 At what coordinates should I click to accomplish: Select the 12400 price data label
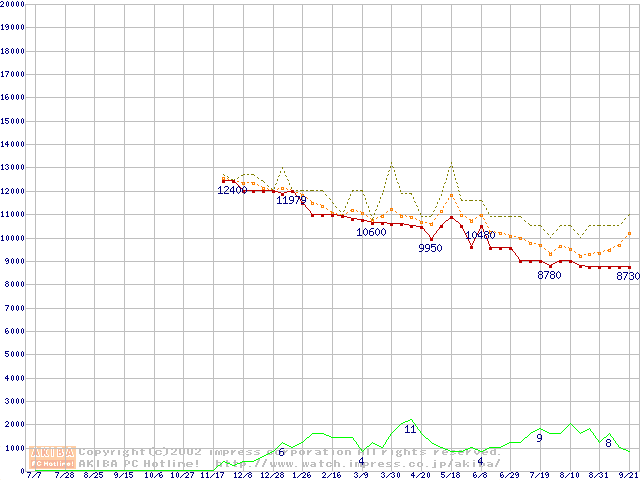[x=233, y=190]
